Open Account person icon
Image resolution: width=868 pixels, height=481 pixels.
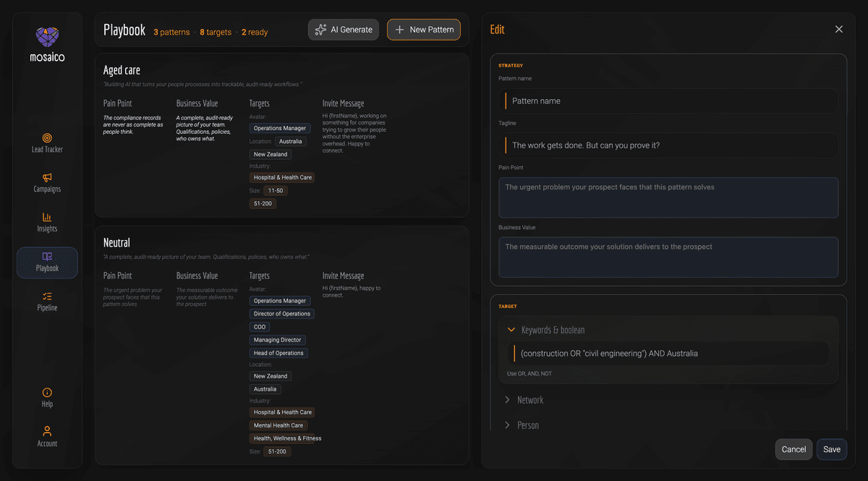[x=47, y=432]
